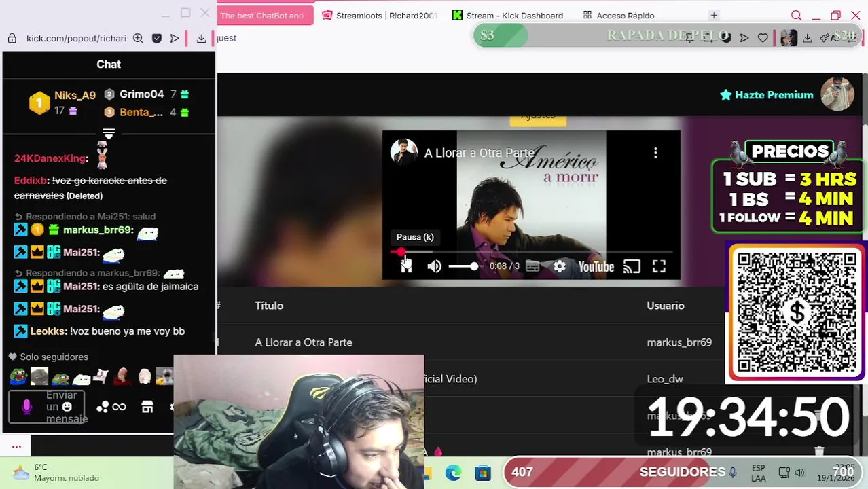This screenshot has height=489, width=868.
Task: Switch to 'Streamloots | Richard2001' tab
Action: coord(379,15)
